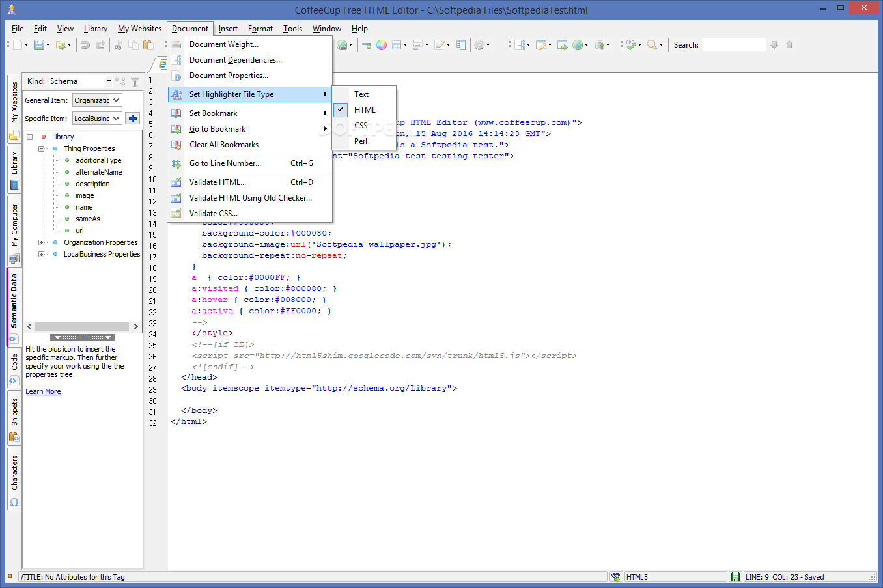Click the funnel filter icon beside Kind
This screenshot has width=883, height=588.
coord(135,81)
